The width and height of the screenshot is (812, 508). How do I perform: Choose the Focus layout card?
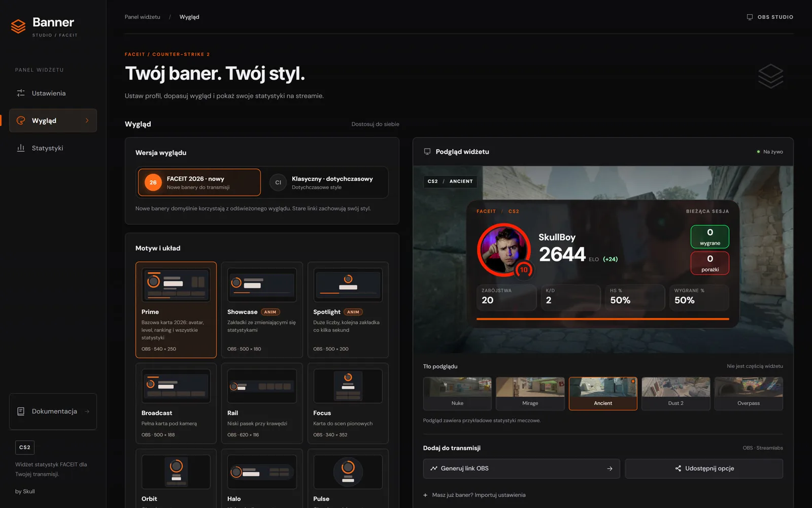[x=348, y=403]
